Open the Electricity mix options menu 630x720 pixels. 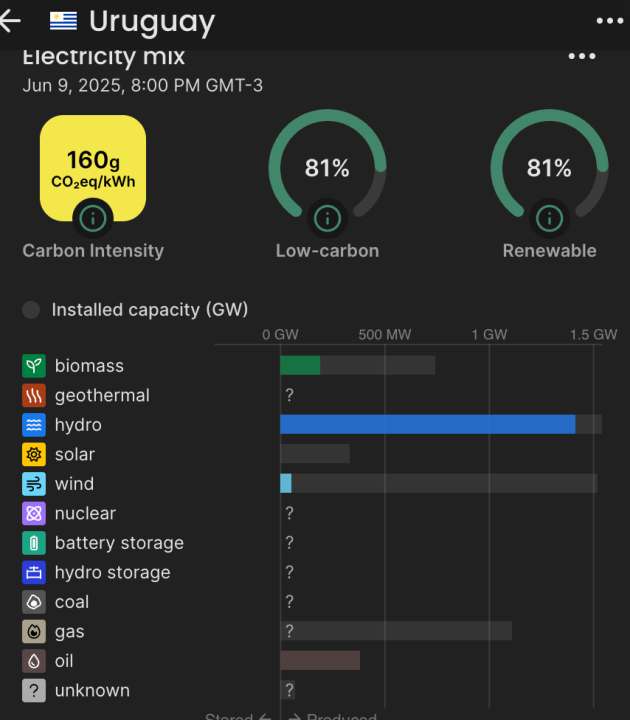point(582,56)
